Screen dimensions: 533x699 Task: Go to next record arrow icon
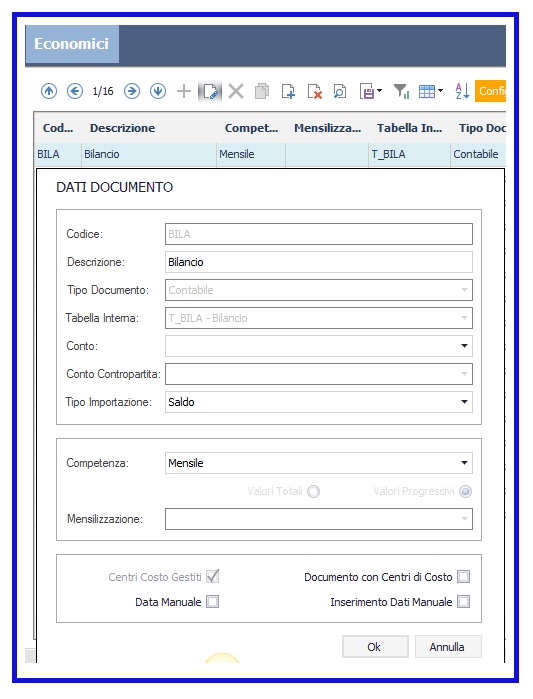coord(132,91)
